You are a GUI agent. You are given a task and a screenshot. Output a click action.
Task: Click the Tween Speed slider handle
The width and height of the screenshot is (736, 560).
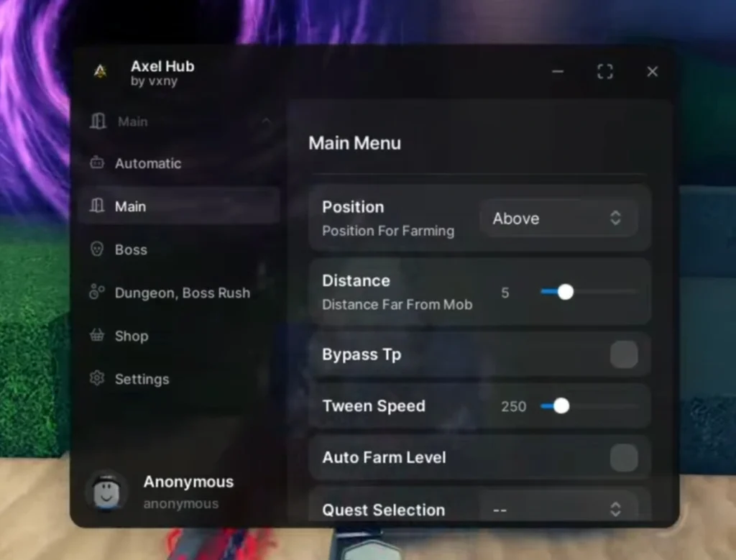pyautogui.click(x=561, y=406)
